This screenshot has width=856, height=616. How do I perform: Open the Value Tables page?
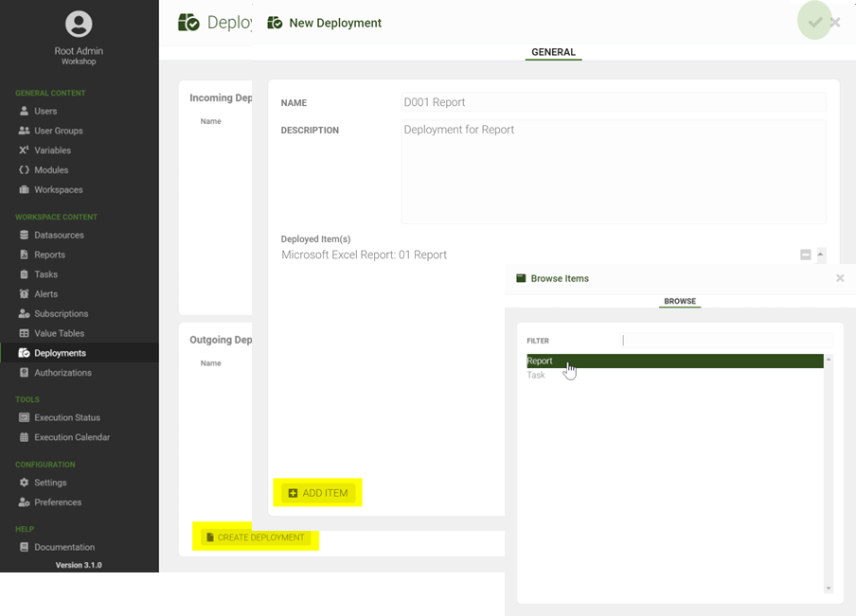tap(59, 334)
